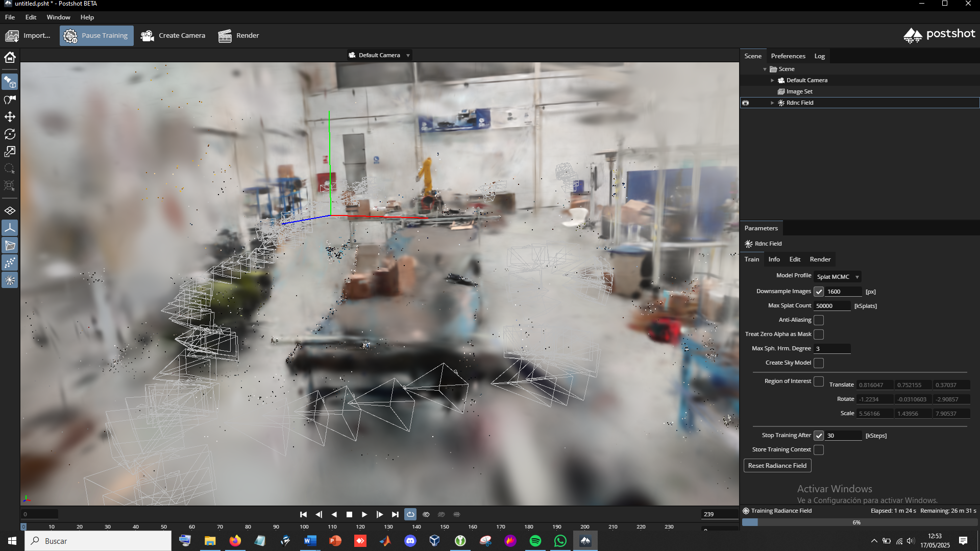Viewport: 980px width, 551px height.
Task: Toggle the loop playback icon
Action: pyautogui.click(x=410, y=514)
